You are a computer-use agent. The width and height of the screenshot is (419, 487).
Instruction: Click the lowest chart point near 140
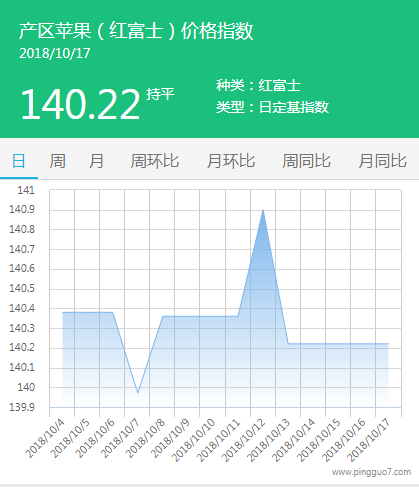[x=137, y=393]
